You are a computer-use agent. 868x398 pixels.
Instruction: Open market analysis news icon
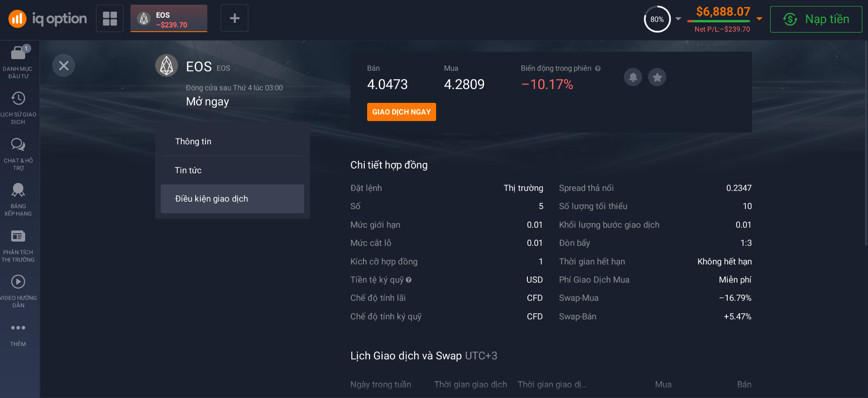(18, 236)
